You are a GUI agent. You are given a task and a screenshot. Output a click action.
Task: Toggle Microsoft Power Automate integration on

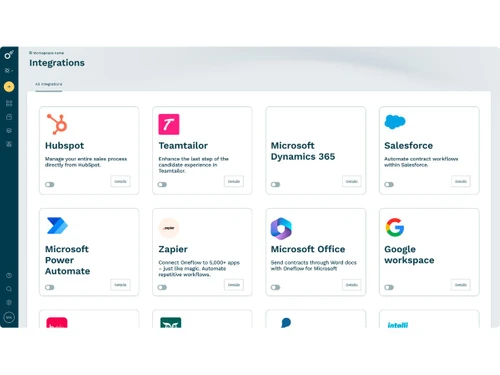[x=50, y=287]
